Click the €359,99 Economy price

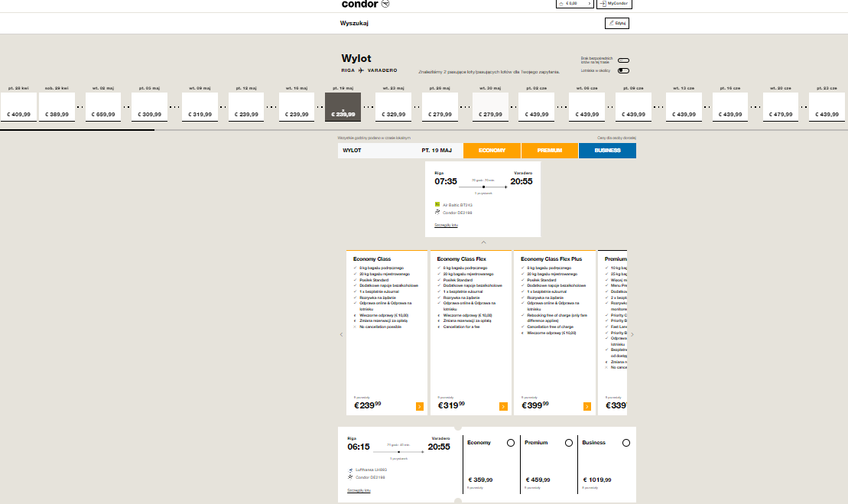click(480, 480)
